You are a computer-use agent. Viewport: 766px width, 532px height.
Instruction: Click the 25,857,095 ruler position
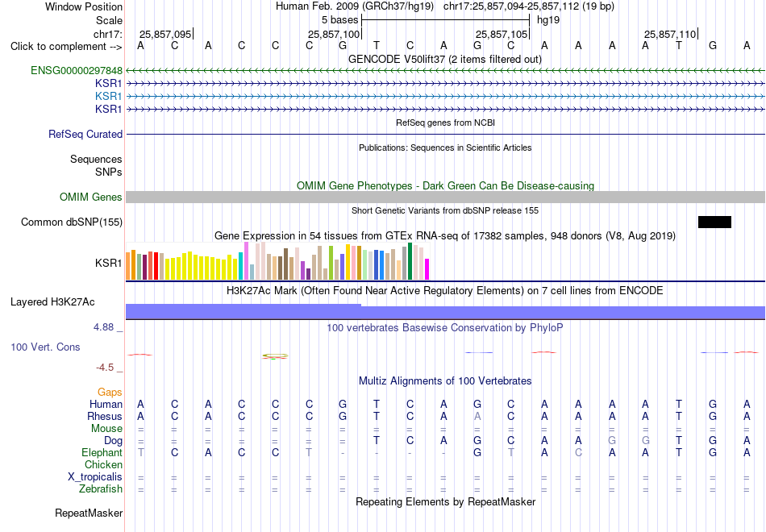pyautogui.click(x=165, y=34)
